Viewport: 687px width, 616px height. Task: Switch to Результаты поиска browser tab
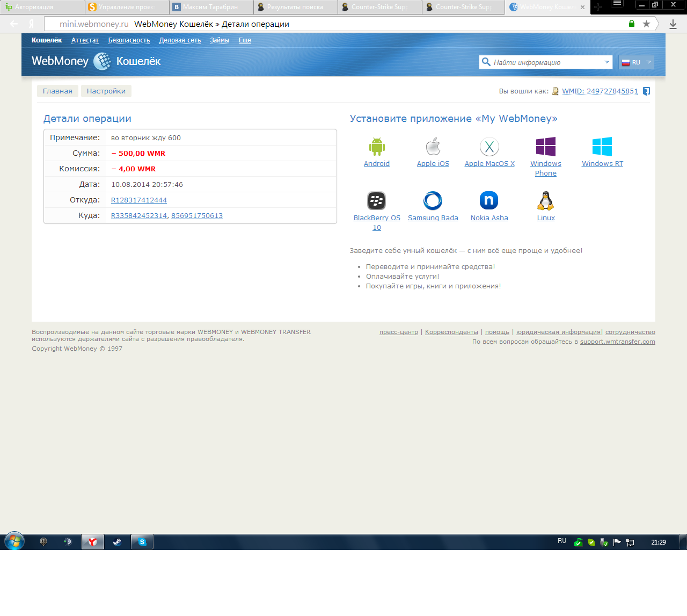coord(295,7)
